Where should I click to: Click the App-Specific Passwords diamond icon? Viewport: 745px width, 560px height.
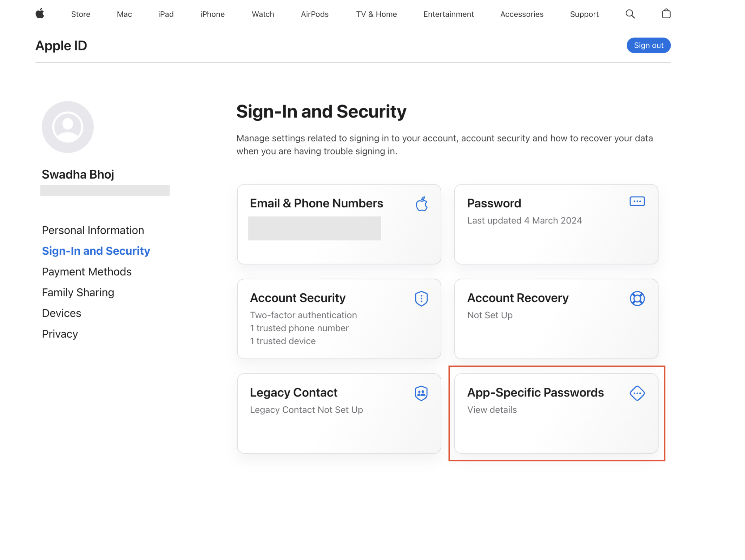tap(637, 393)
